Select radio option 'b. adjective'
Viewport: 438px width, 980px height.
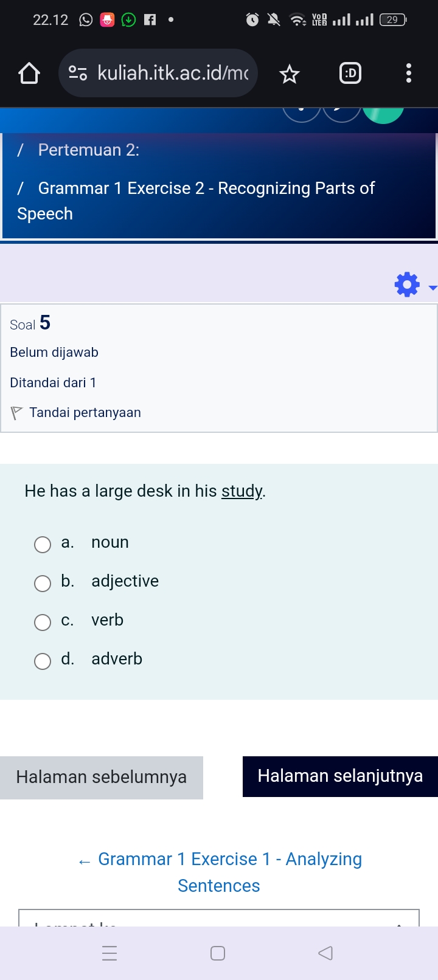pyautogui.click(x=43, y=583)
